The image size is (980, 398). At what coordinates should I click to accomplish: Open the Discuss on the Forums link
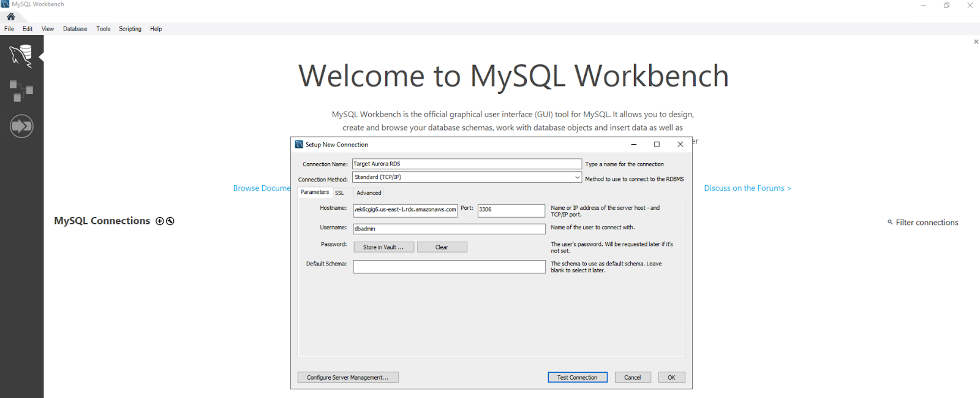pos(747,188)
